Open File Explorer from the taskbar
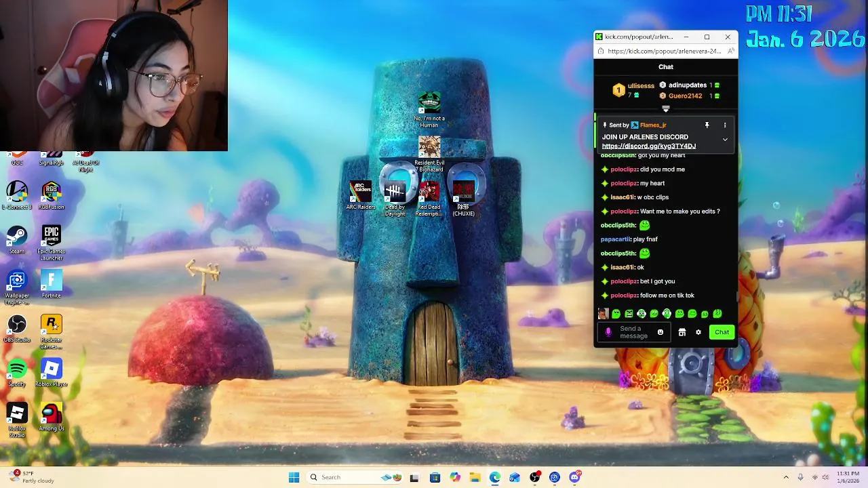This screenshot has width=868, height=488. 475,477
